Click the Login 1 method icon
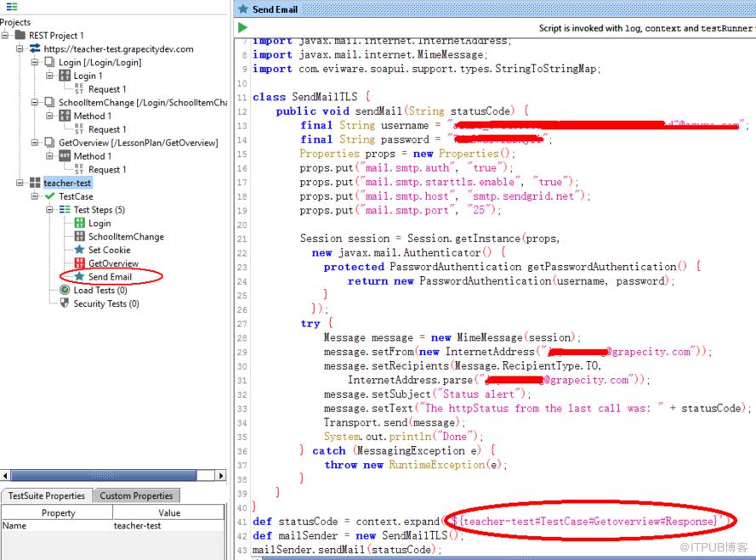Image resolution: width=756 pixels, height=560 pixels. [x=65, y=76]
